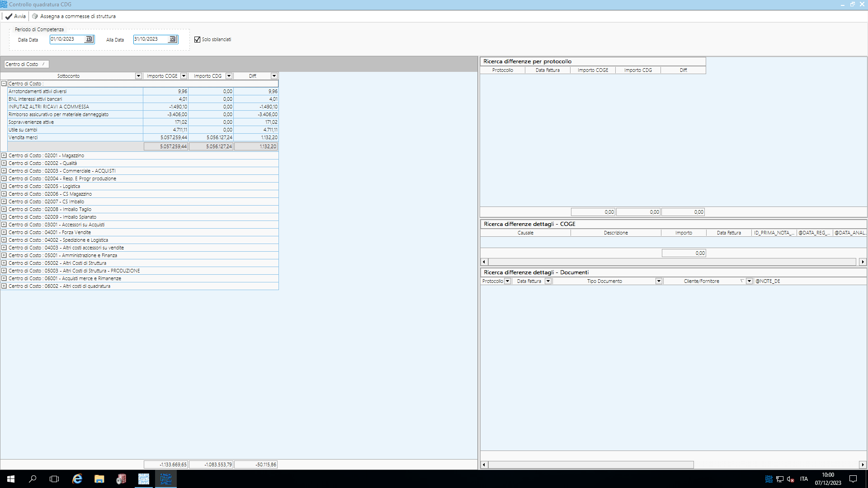Screen dimensions: 868x488
Task: Click Centro di Costo grouping chip
Action: click(x=26, y=64)
